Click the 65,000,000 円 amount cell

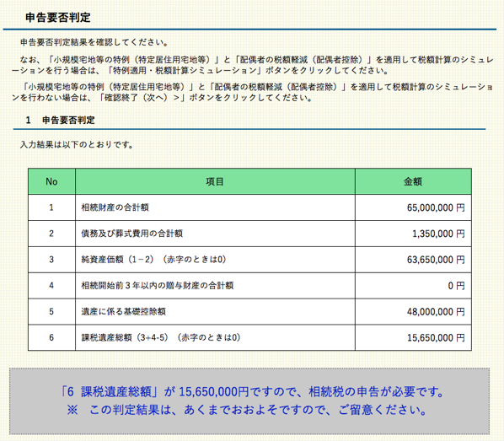(413, 207)
